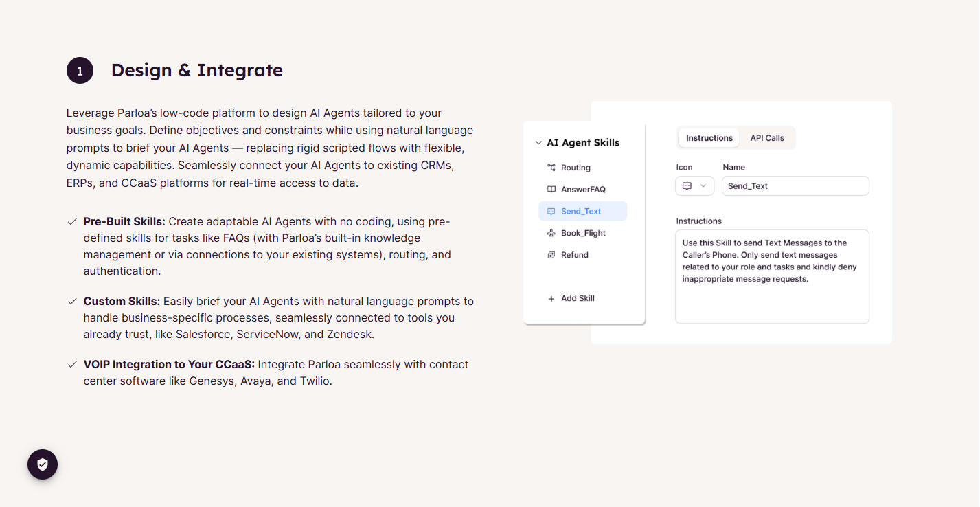Image resolution: width=980 pixels, height=507 pixels.
Task: Click inside the Instructions text area
Action: (x=772, y=276)
